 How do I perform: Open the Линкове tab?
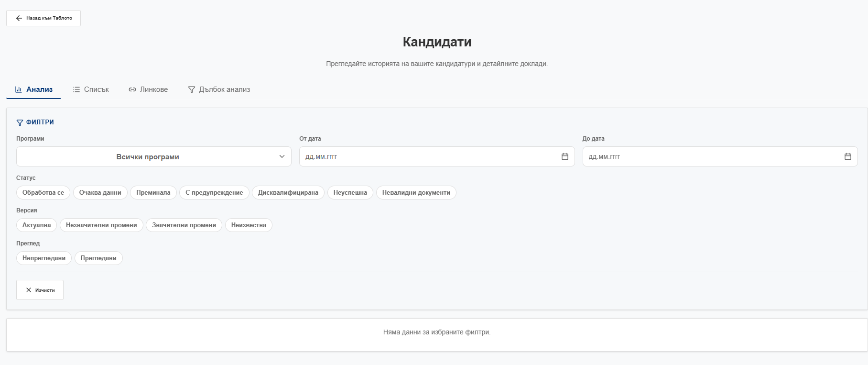(148, 89)
